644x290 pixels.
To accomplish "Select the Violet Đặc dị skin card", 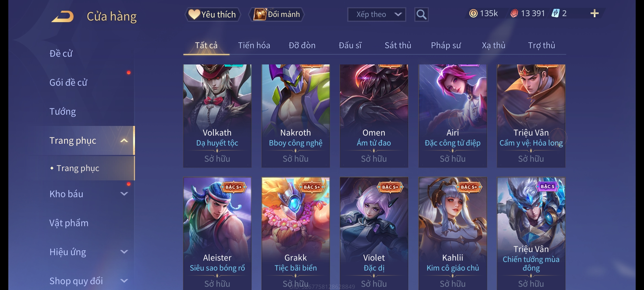I will [x=374, y=233].
